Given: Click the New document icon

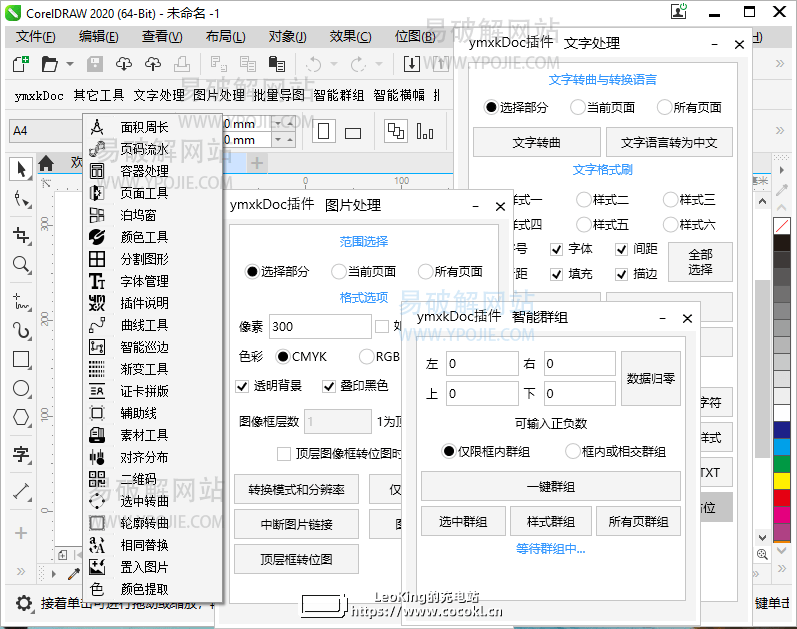Looking at the screenshot, I should [21, 64].
